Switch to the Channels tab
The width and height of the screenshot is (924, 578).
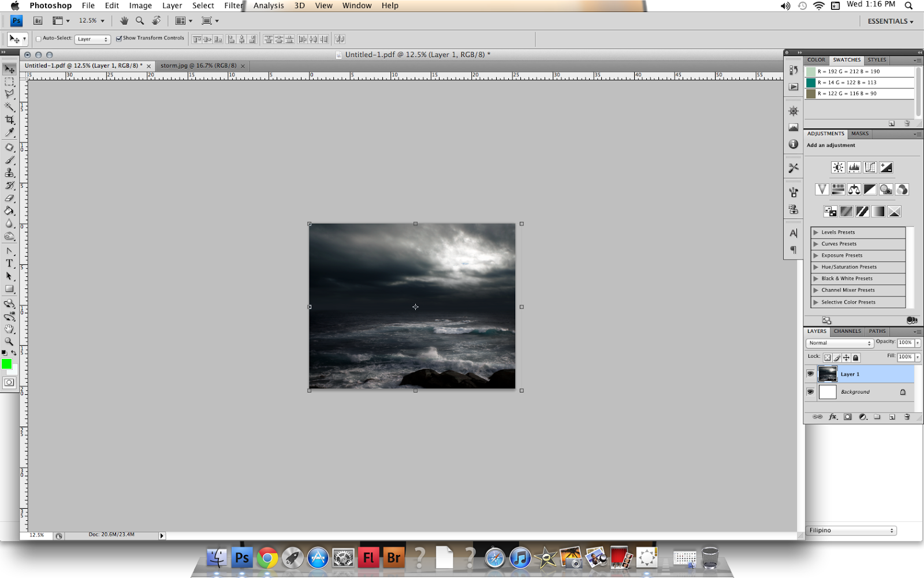click(847, 332)
